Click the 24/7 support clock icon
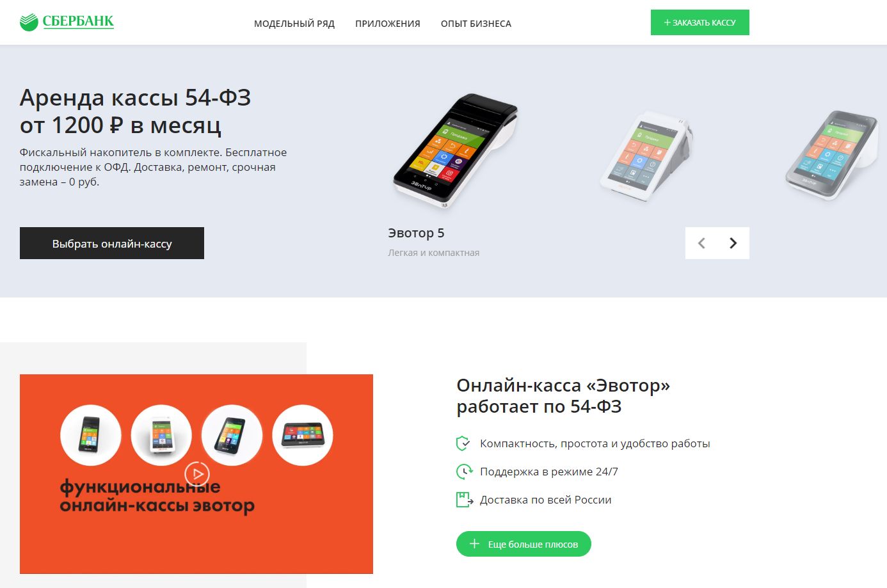This screenshot has width=887, height=588. [464, 472]
